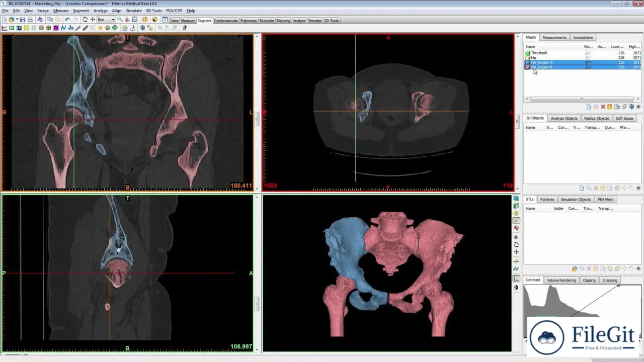Switch to the Reslice Objects tab

click(596, 118)
